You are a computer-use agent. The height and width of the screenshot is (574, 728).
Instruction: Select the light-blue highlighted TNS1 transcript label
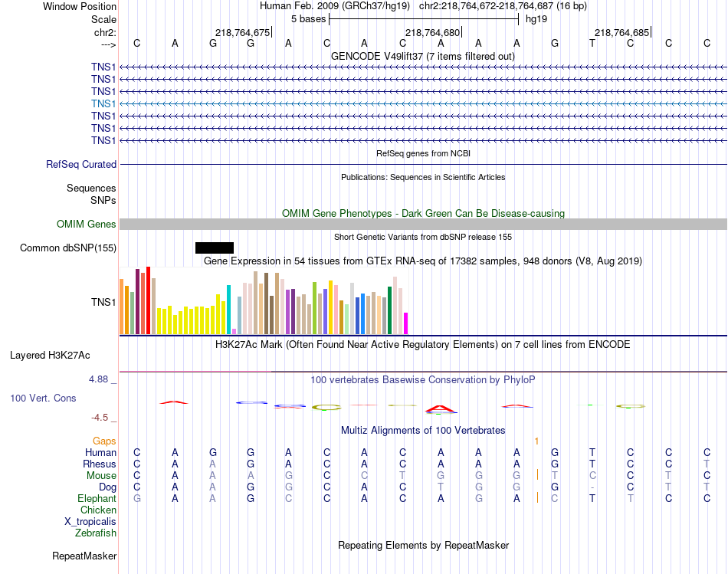click(103, 103)
